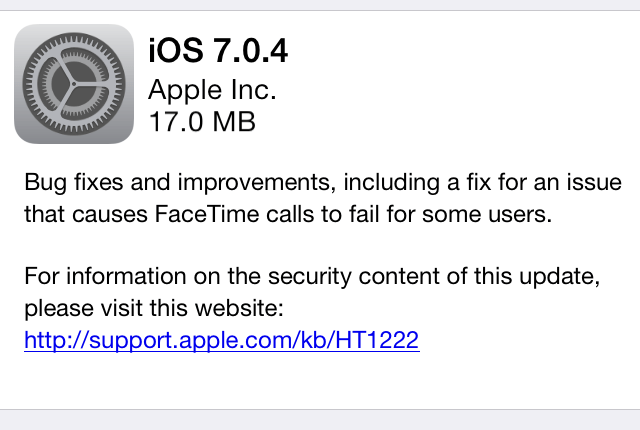The height and width of the screenshot is (430, 640).
Task: Click the blank white area under the link
Action: pos(320,380)
